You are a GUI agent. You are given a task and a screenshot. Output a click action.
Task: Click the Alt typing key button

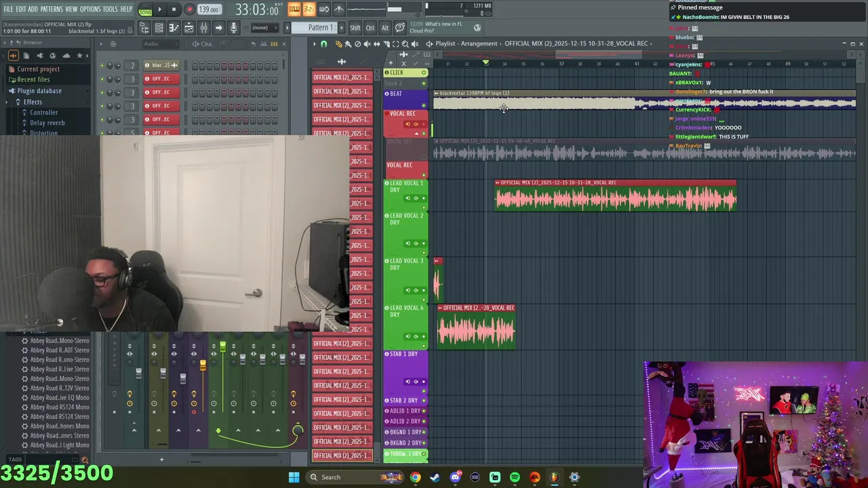pos(384,28)
